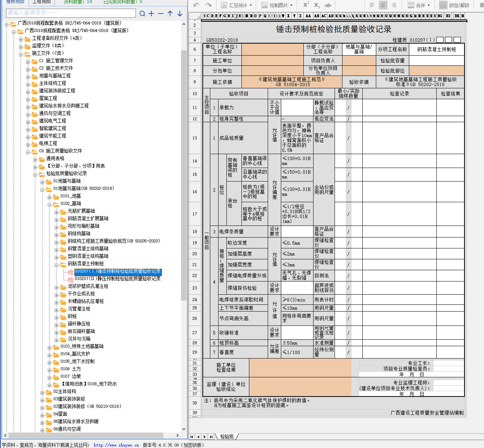Image resolution: width=484 pixels, height=448 pixels.
Task: Click the minus collapse icon beside search
Action: click(x=161, y=14)
